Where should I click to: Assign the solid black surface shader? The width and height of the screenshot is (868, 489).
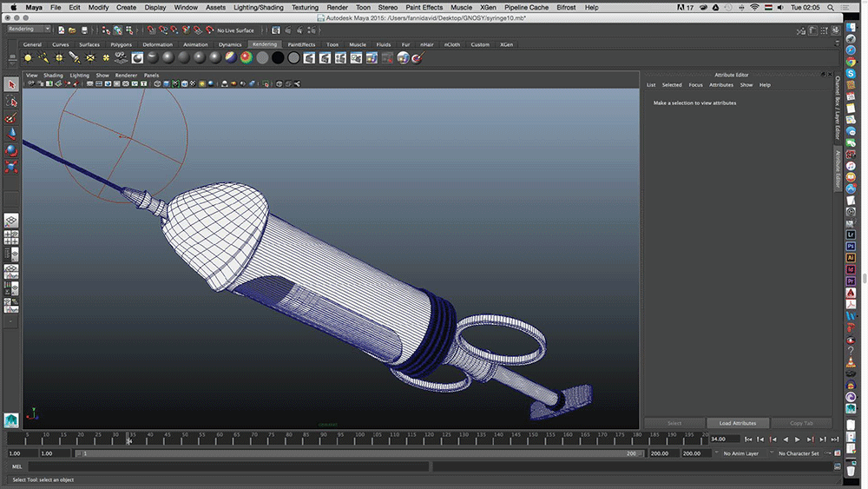click(278, 57)
